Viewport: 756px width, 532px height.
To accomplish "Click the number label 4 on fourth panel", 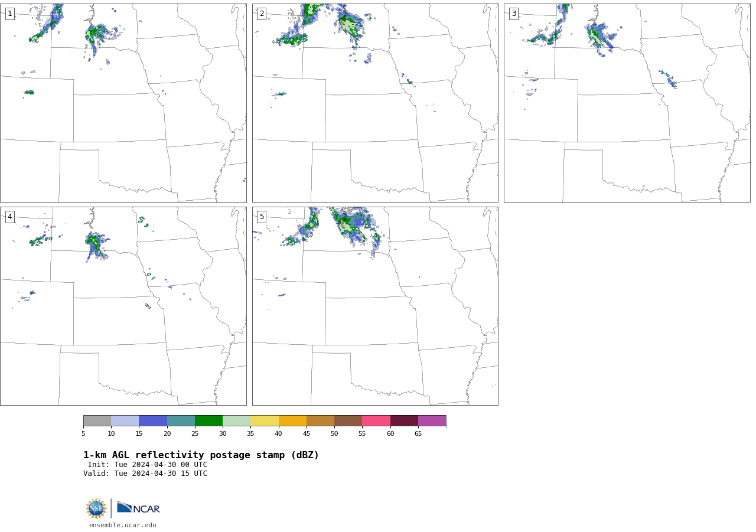I will tap(9, 217).
